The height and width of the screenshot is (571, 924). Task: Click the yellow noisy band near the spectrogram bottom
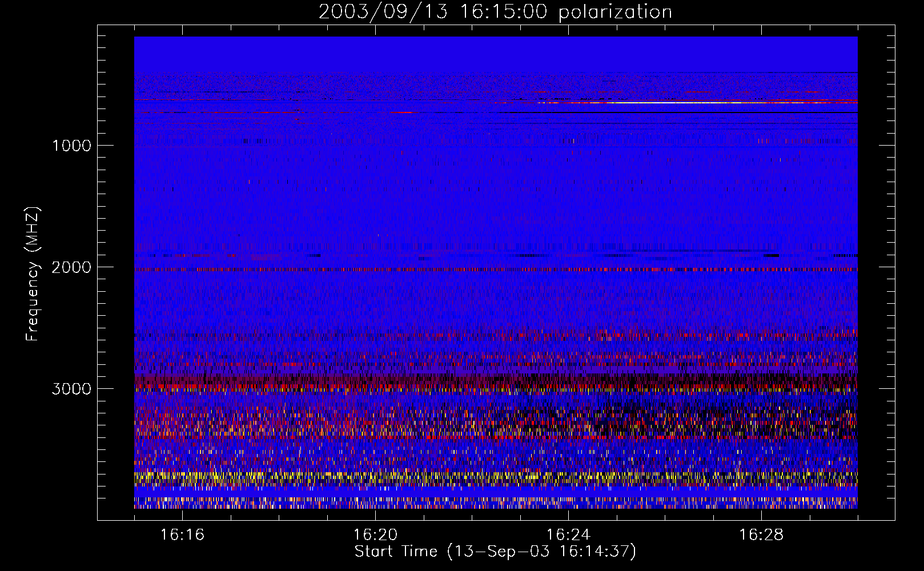coord(496,478)
